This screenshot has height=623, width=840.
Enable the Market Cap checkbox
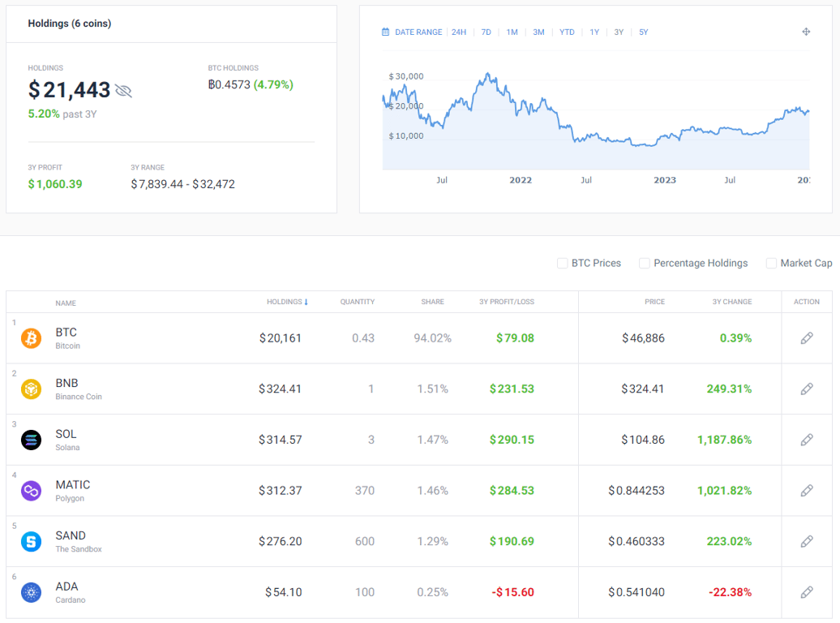click(x=771, y=263)
